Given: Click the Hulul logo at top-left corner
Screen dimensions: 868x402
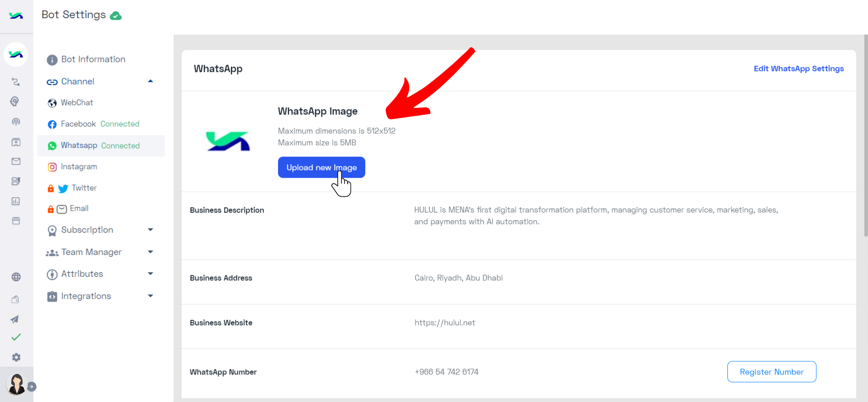Looking at the screenshot, I should tap(16, 16).
